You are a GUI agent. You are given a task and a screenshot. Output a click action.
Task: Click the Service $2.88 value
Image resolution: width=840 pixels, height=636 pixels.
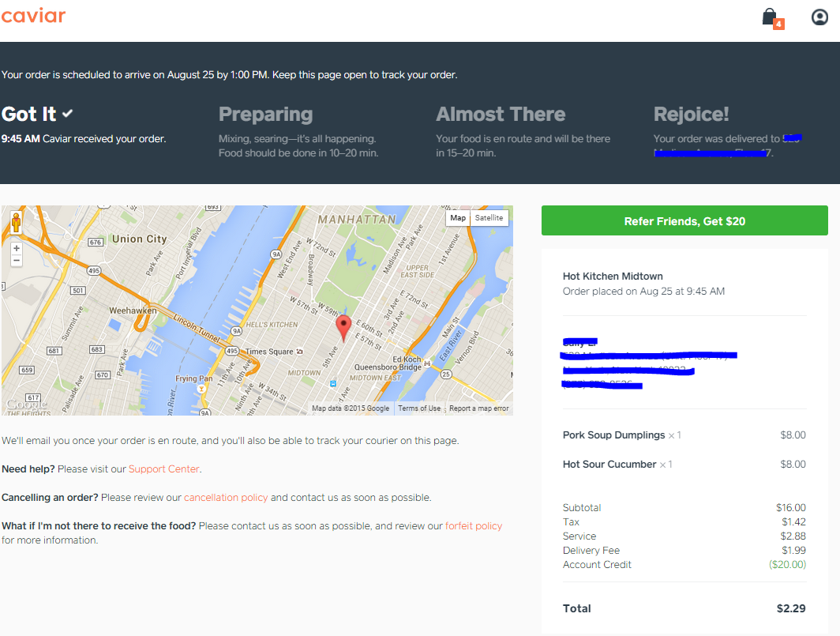(793, 536)
